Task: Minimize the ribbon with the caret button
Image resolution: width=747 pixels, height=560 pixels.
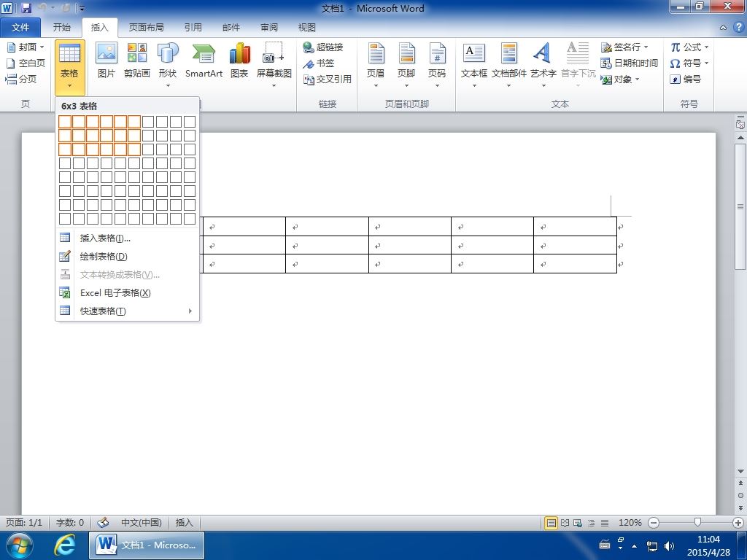Action: pyautogui.click(x=723, y=28)
